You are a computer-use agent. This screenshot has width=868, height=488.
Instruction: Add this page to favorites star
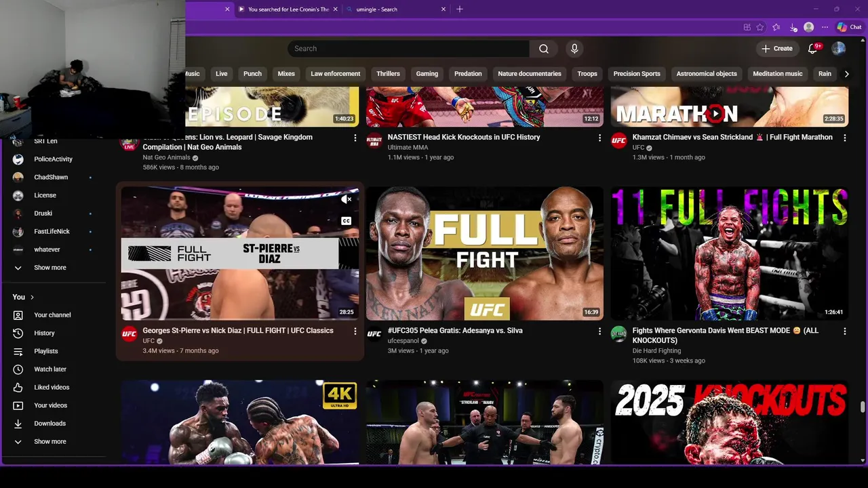point(760,27)
